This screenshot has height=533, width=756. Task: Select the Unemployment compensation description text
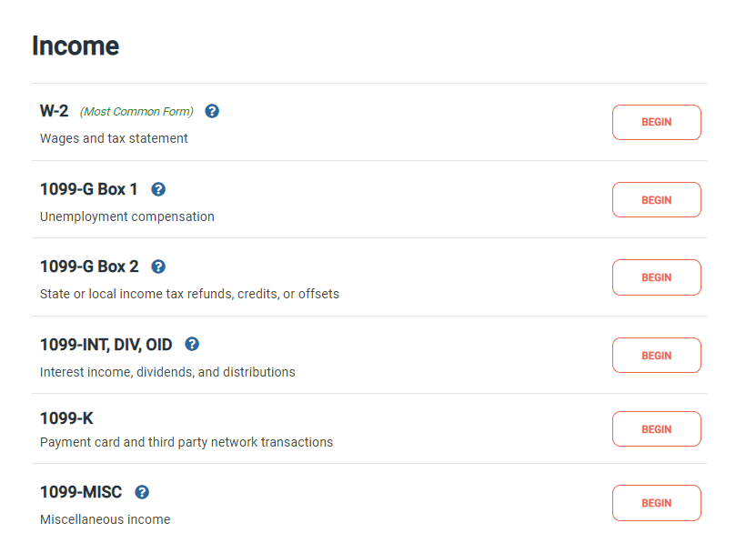coord(126,216)
